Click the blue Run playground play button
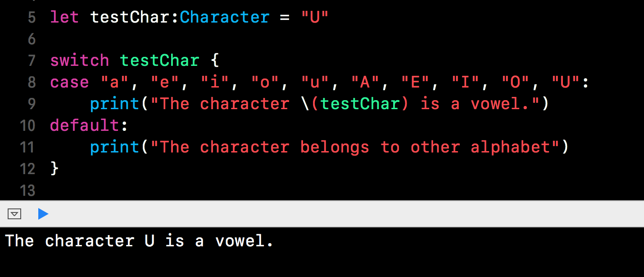 point(43,214)
